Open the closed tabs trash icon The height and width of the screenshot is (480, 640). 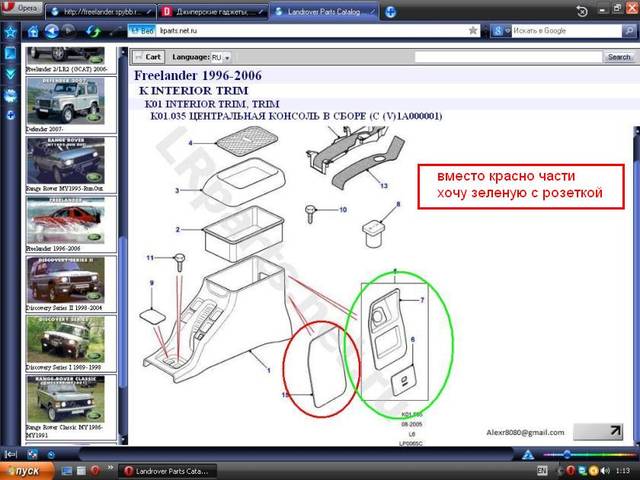pyautogui.click(x=582, y=11)
